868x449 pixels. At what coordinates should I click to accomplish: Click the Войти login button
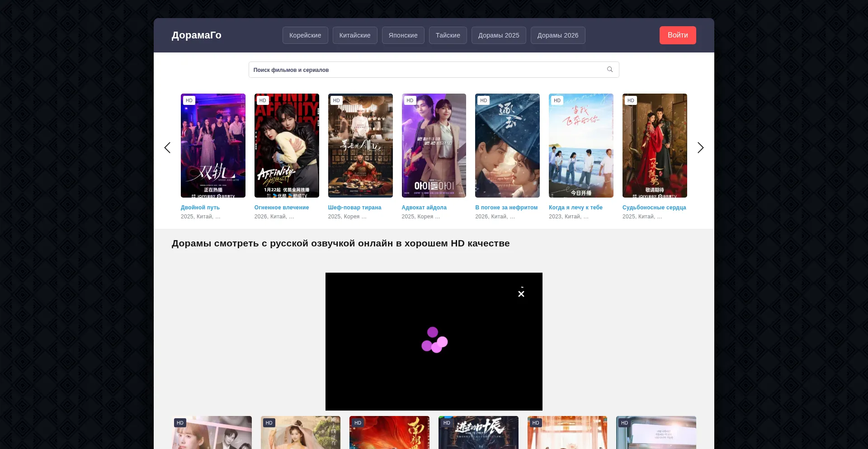pyautogui.click(x=678, y=35)
